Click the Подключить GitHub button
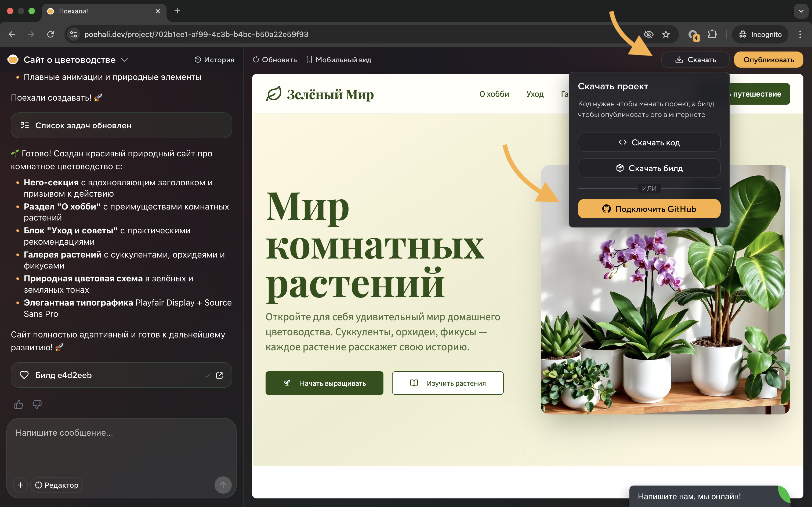 tap(648, 209)
